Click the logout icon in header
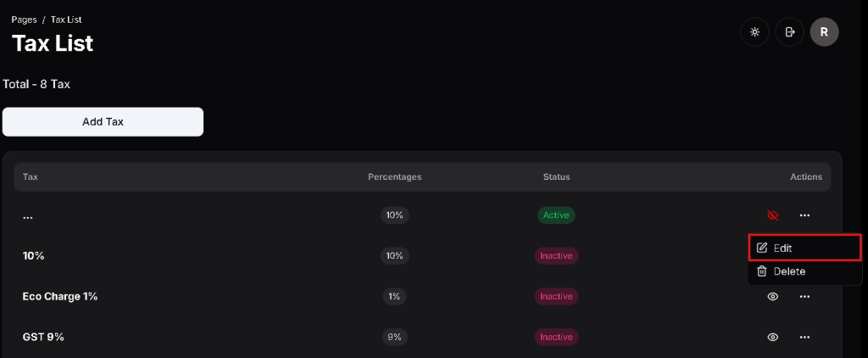Screen dimensions: 868x358 click(789, 32)
